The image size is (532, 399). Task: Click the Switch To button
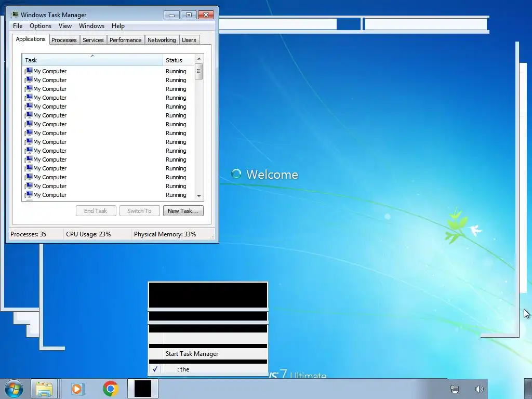pyautogui.click(x=139, y=211)
